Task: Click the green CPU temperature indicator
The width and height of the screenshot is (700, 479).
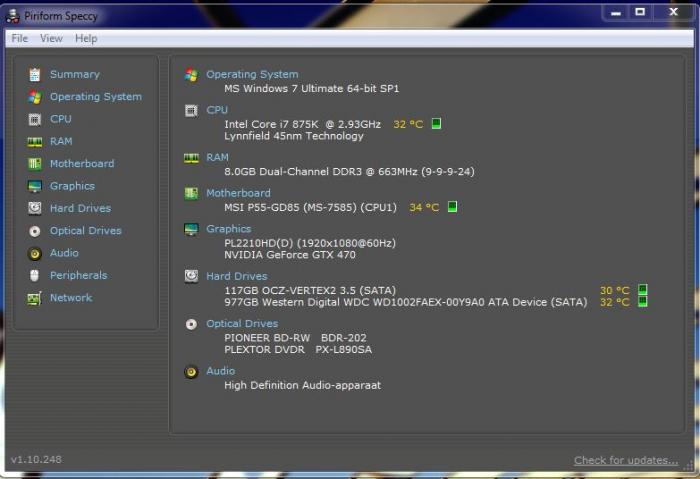Action: 437,123
